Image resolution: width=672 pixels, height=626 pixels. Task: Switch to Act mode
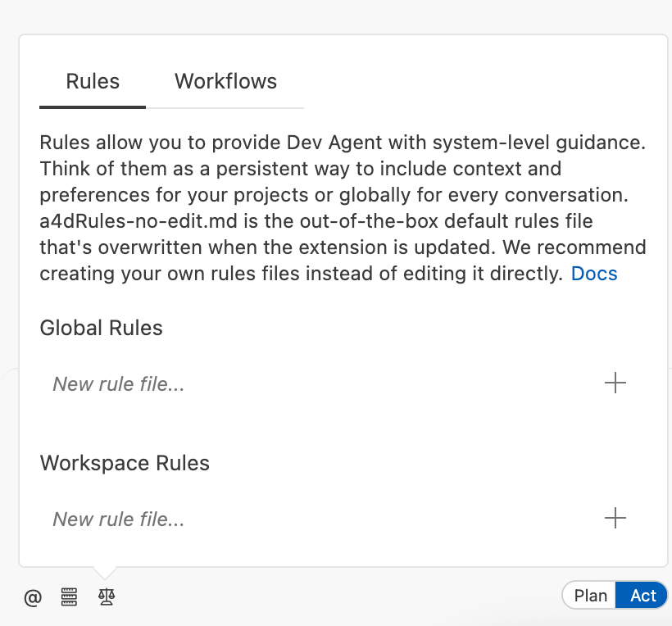(642, 596)
